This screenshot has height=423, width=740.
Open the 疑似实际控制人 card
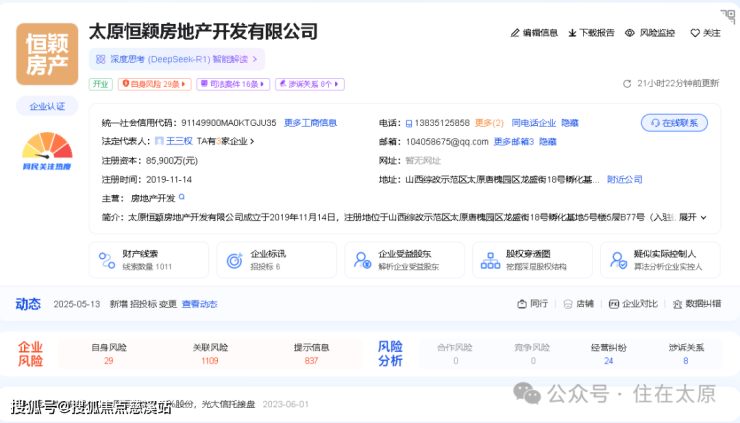point(660,260)
